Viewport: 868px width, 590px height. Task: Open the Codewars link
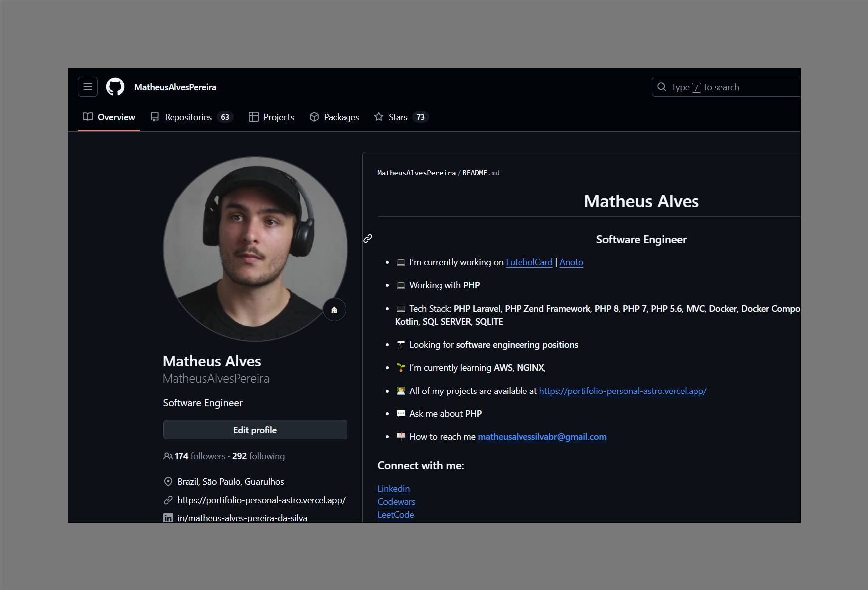(396, 502)
